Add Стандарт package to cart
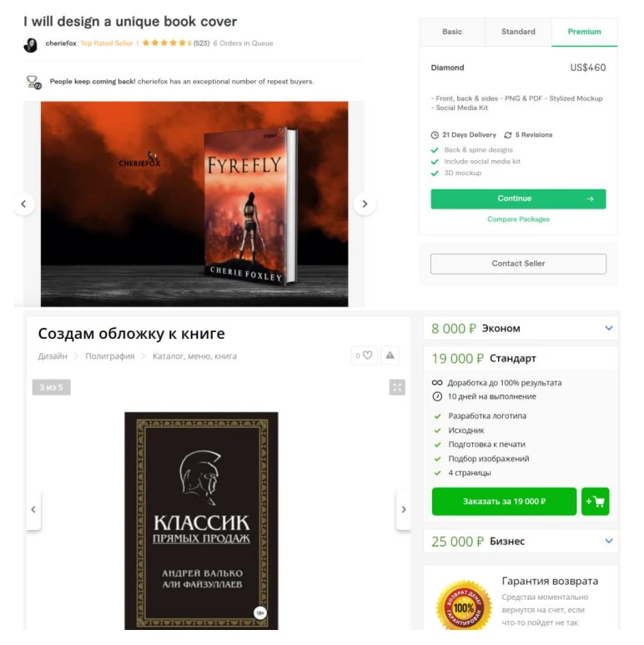The image size is (644, 645). [x=595, y=501]
